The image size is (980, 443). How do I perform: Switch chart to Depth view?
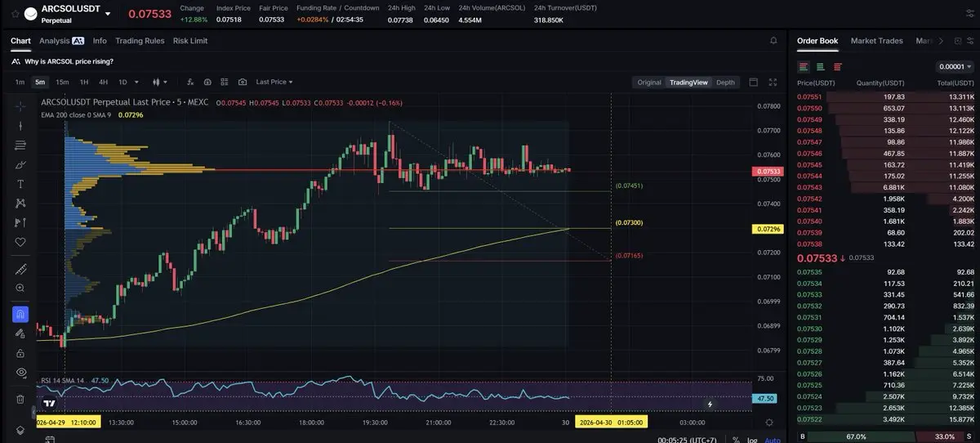(x=725, y=82)
